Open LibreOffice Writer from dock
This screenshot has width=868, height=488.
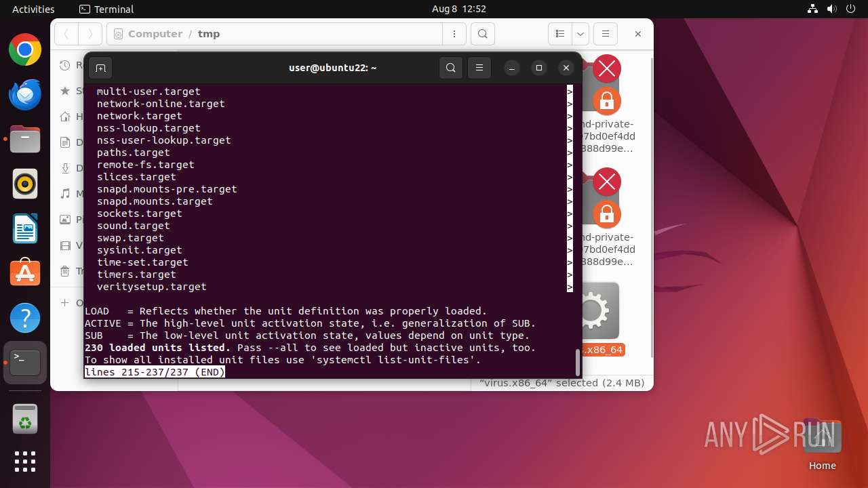(25, 228)
